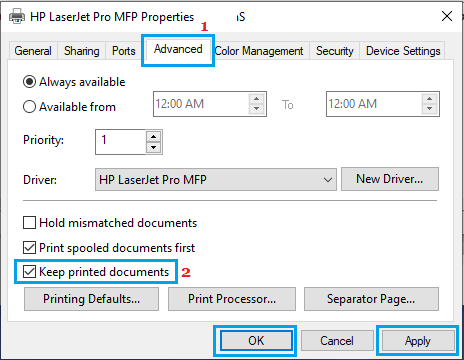Expand the Driver dropdown list
The image size is (464, 360).
pyautogui.click(x=327, y=180)
